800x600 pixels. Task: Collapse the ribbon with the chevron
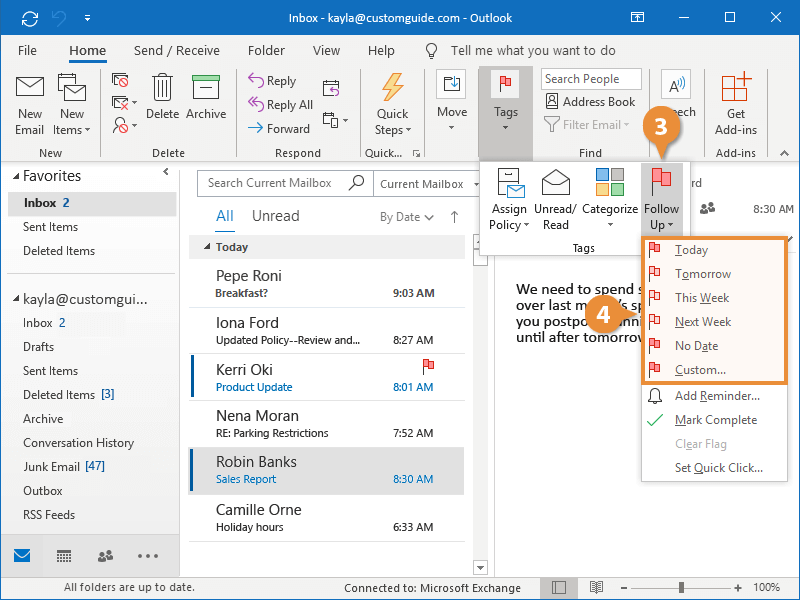(784, 153)
